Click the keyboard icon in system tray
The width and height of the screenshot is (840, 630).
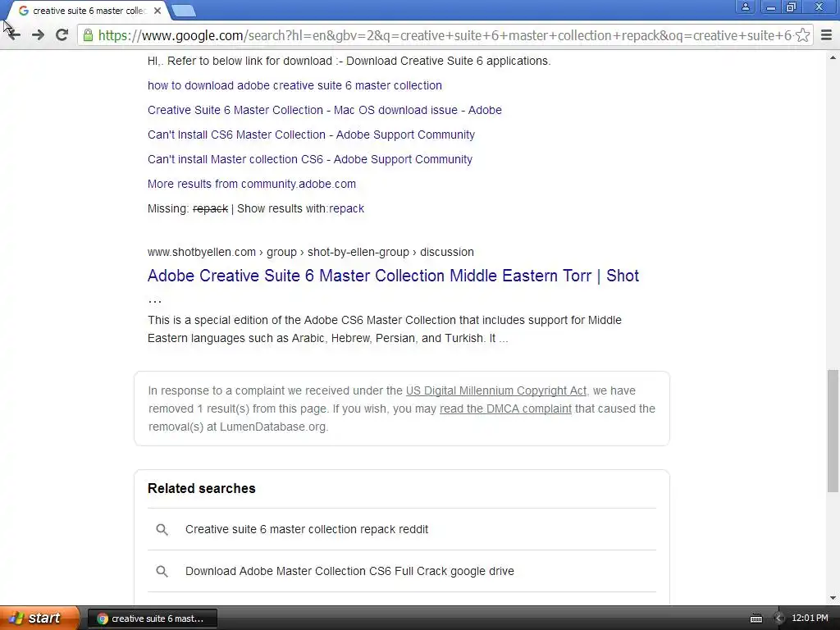click(x=756, y=619)
